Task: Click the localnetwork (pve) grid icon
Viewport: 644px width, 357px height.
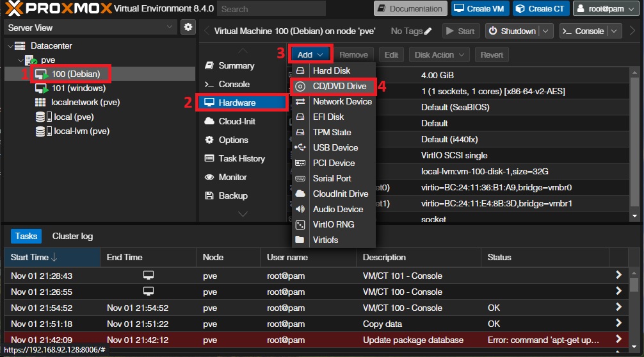Action: point(40,103)
